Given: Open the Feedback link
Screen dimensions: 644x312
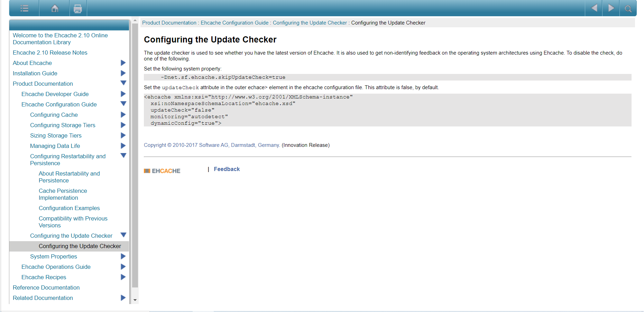Looking at the screenshot, I should [x=227, y=169].
